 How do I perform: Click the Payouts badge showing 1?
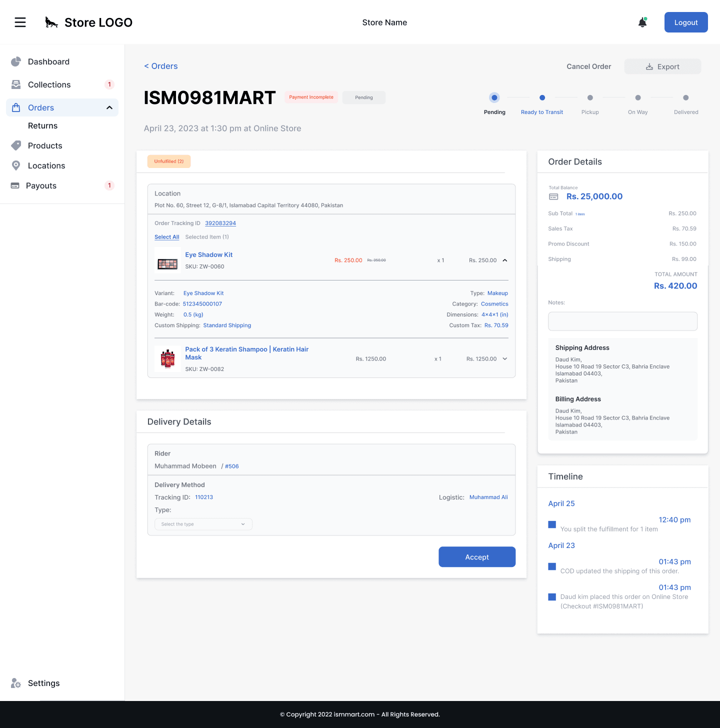[109, 185]
